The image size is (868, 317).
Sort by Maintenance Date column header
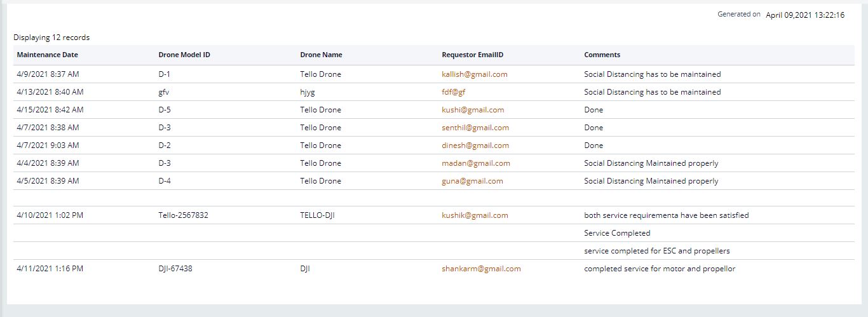coord(47,55)
